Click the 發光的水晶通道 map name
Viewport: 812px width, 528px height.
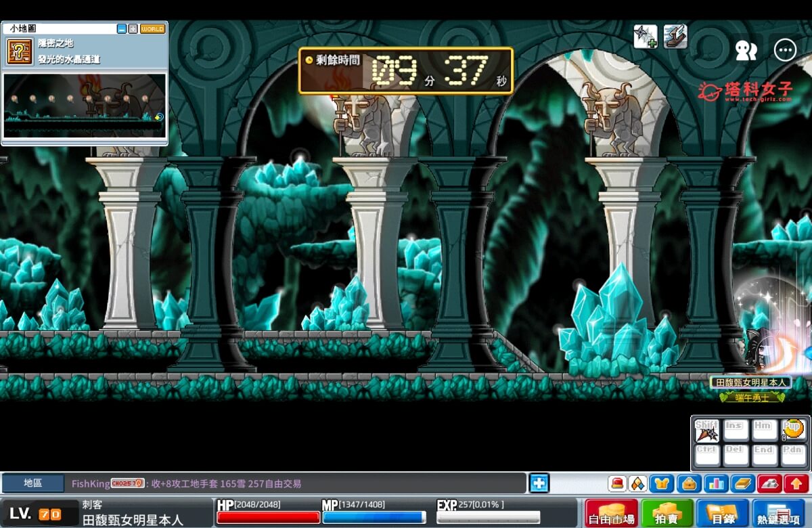(69, 60)
